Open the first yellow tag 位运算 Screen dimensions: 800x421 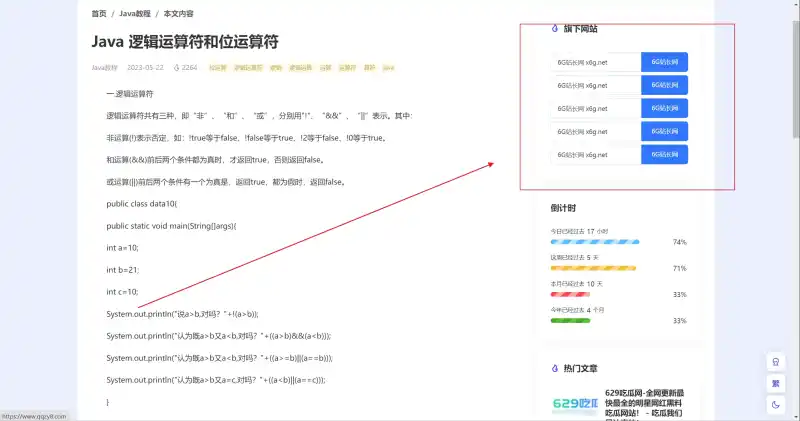tap(217, 67)
